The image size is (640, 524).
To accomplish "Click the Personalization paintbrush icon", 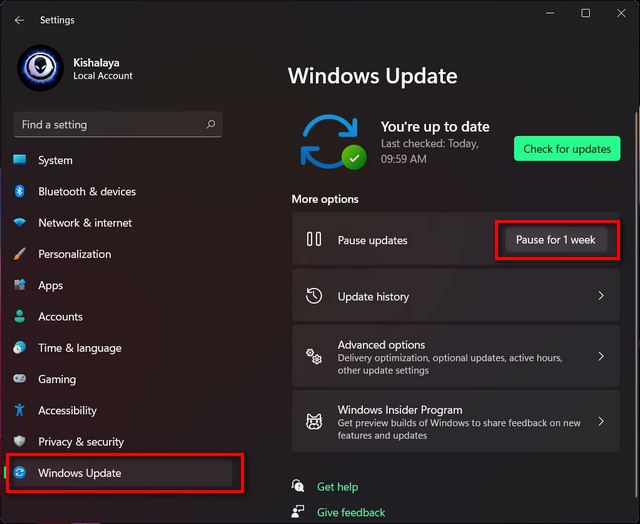I will click(x=20, y=254).
